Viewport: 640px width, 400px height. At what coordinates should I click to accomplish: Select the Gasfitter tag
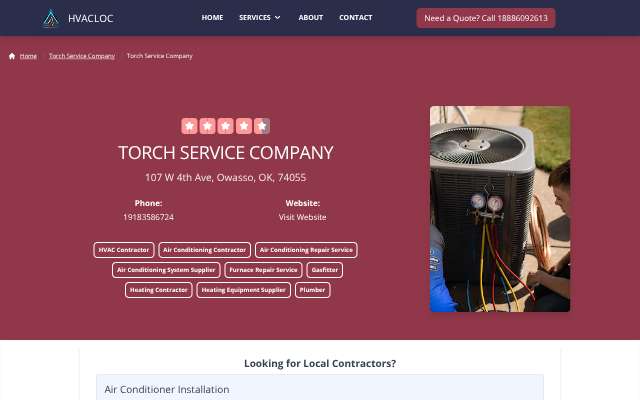(x=324, y=270)
